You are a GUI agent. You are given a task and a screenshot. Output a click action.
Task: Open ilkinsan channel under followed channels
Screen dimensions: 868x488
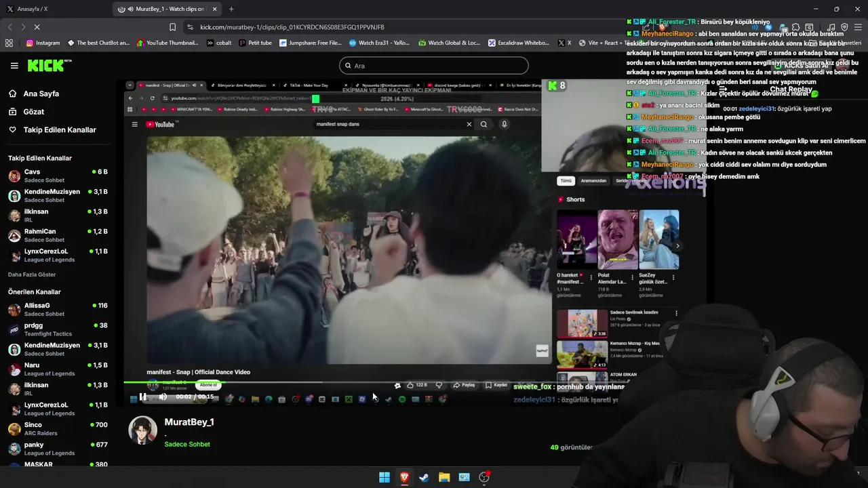[x=58, y=216]
